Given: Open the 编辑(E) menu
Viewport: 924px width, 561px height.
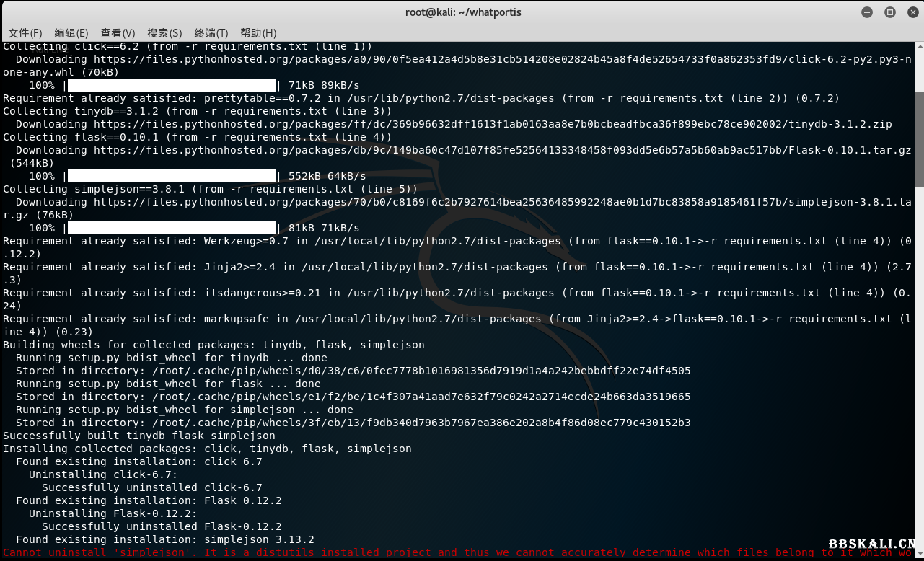Looking at the screenshot, I should point(71,33).
